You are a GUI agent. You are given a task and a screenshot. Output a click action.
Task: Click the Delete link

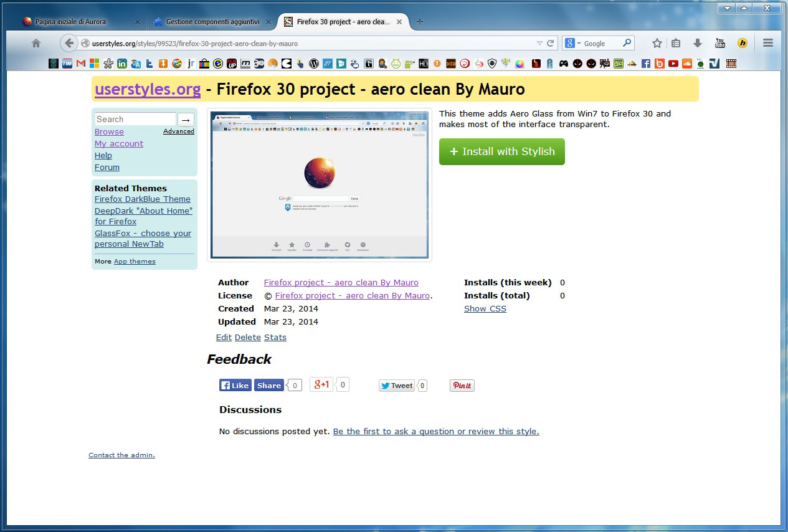[x=248, y=338]
